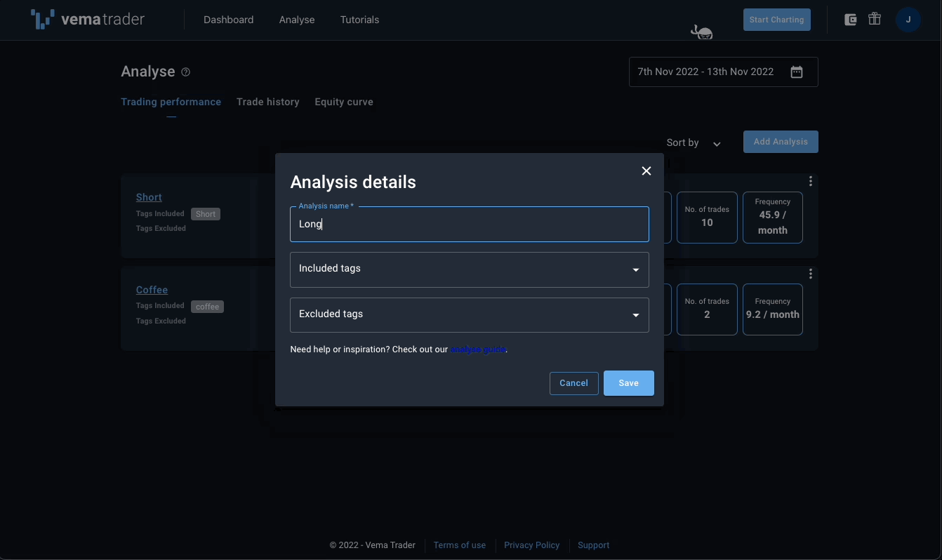Go to Dashboard in top navigation

click(229, 20)
